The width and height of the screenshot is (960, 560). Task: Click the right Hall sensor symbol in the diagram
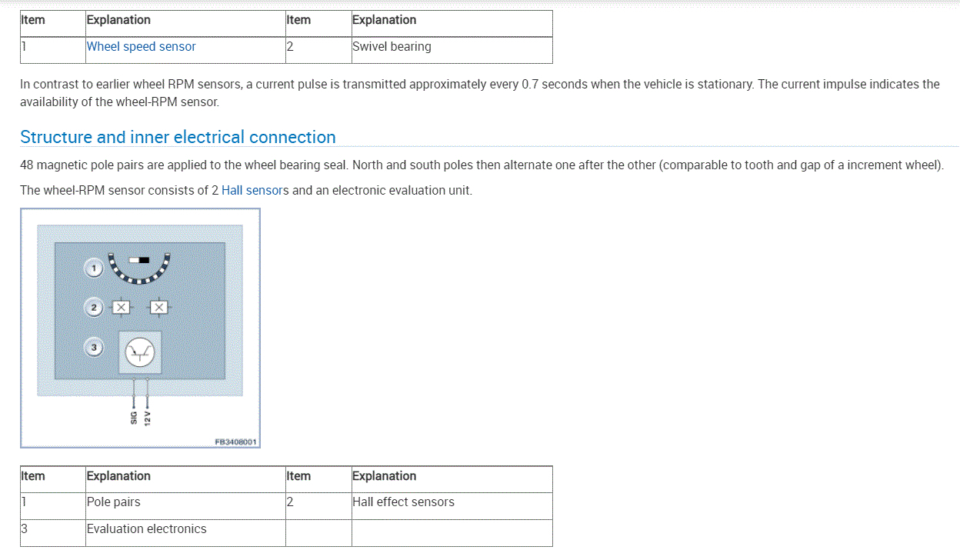(x=159, y=308)
